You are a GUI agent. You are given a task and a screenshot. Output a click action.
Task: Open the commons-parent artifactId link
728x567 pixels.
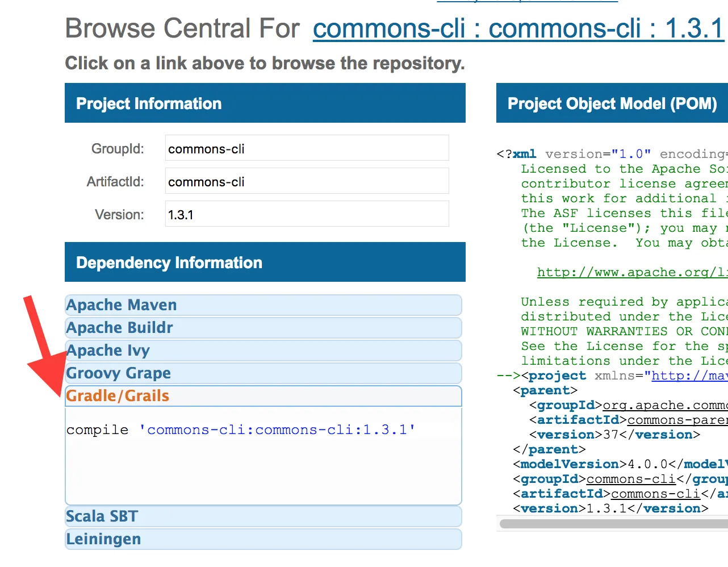[x=677, y=420]
